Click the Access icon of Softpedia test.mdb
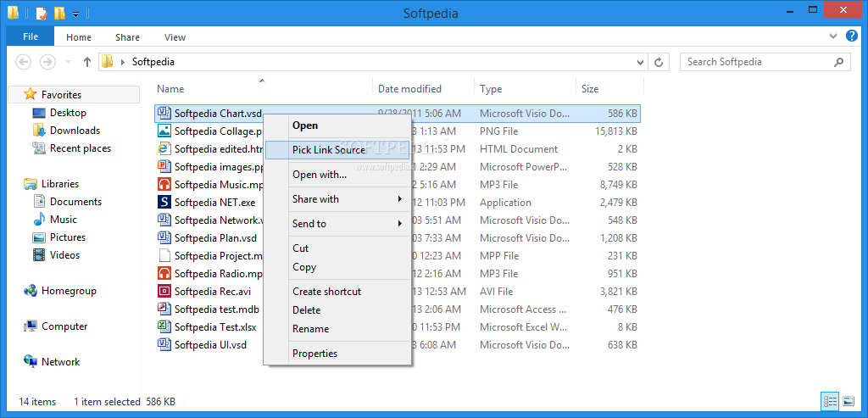 tap(164, 309)
